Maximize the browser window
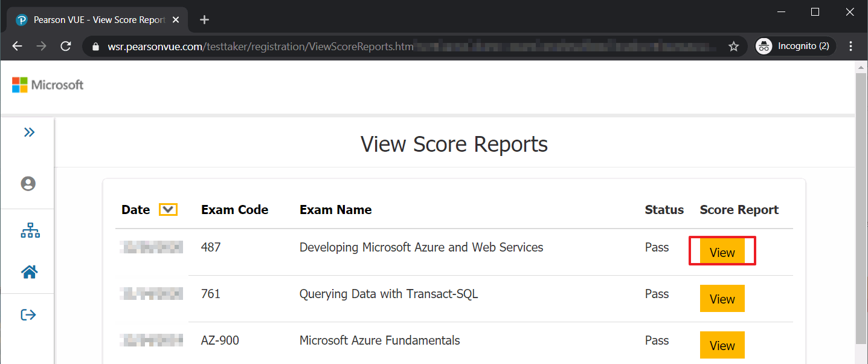The image size is (868, 364). pyautogui.click(x=815, y=11)
